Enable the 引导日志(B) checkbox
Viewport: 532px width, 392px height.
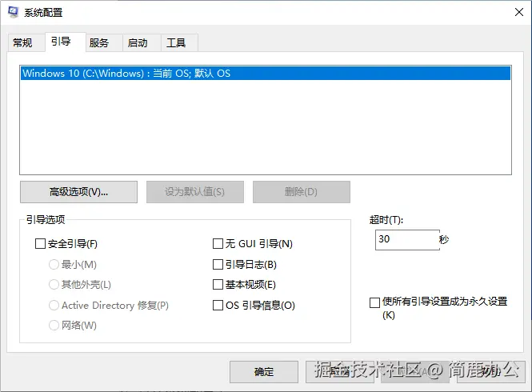point(218,264)
